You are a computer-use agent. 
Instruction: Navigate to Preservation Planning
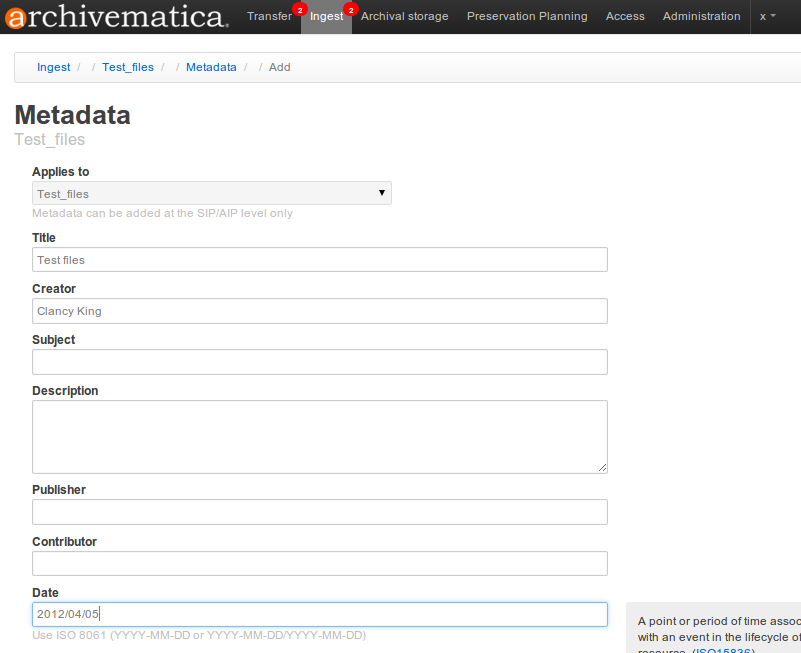coord(527,16)
